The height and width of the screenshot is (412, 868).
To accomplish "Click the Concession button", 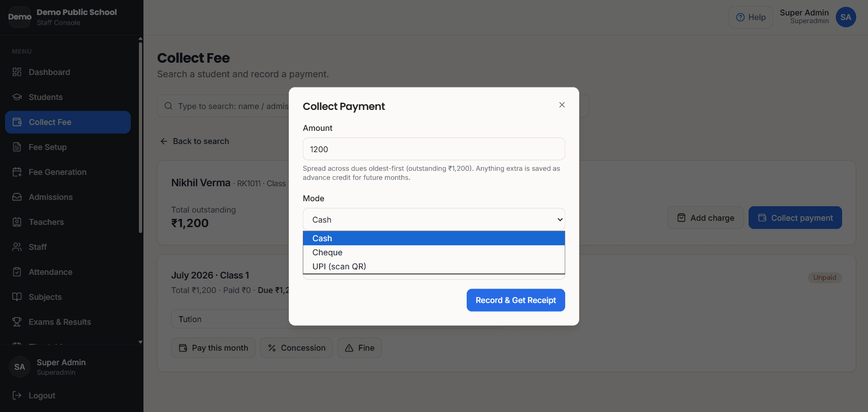I will 296,348.
